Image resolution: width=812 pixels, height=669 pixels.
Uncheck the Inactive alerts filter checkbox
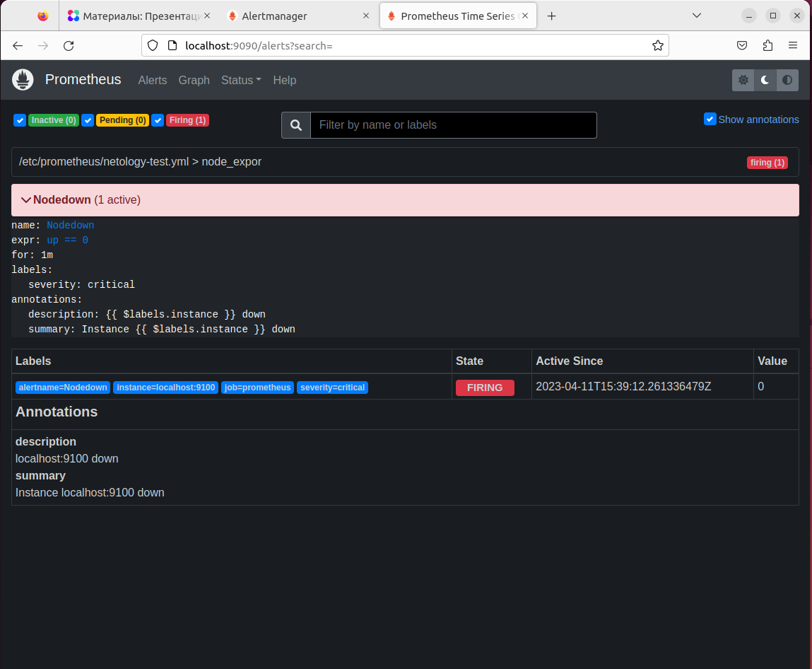(x=19, y=120)
